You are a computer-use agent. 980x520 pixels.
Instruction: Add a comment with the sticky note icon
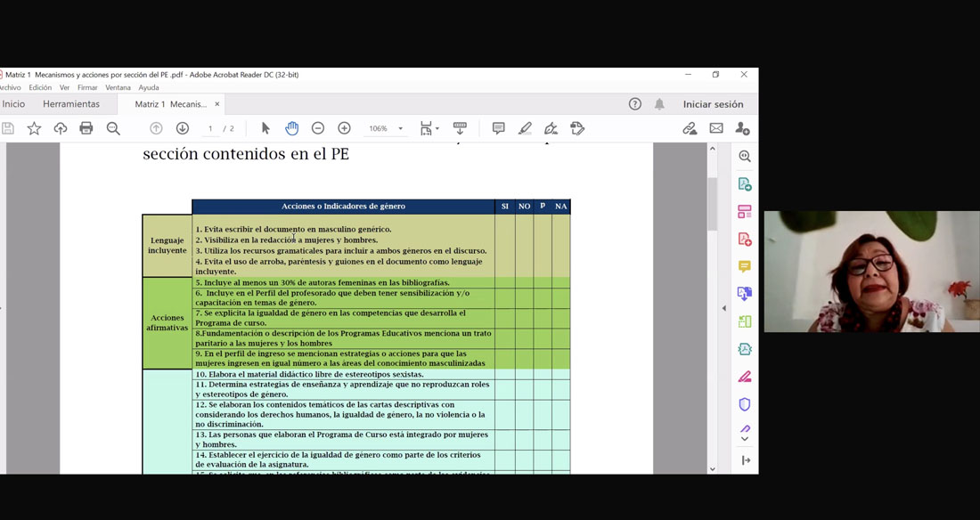point(498,129)
